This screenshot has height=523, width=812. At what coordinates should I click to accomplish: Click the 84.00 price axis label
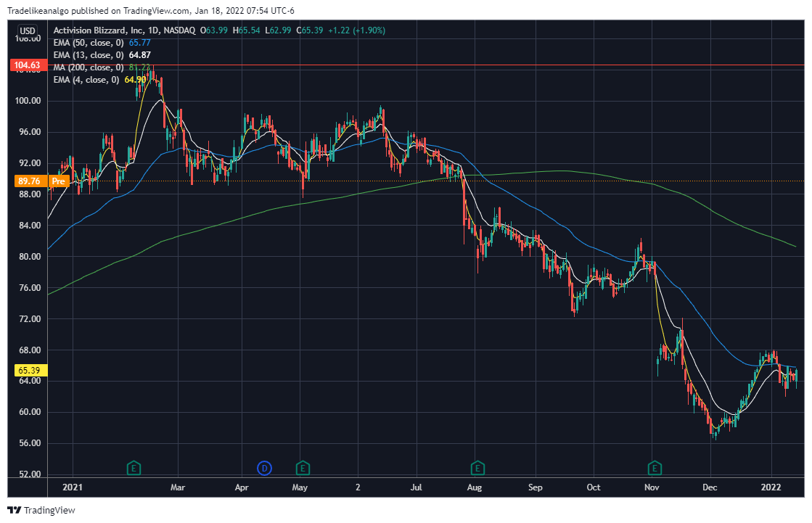(x=30, y=226)
